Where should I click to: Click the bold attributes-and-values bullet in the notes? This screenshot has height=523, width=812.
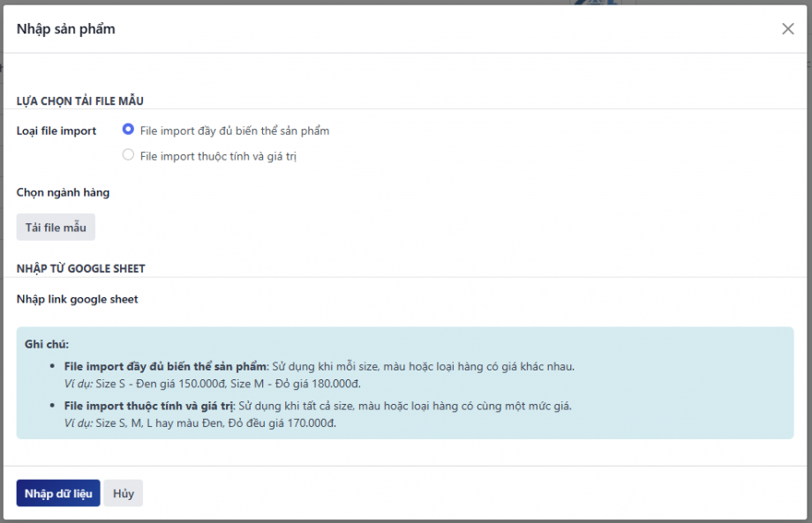(148, 406)
